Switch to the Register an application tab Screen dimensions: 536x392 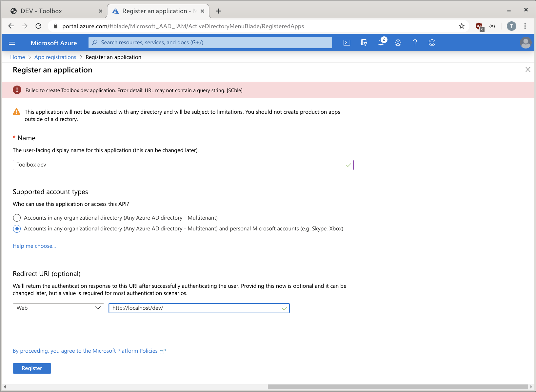[x=158, y=11]
